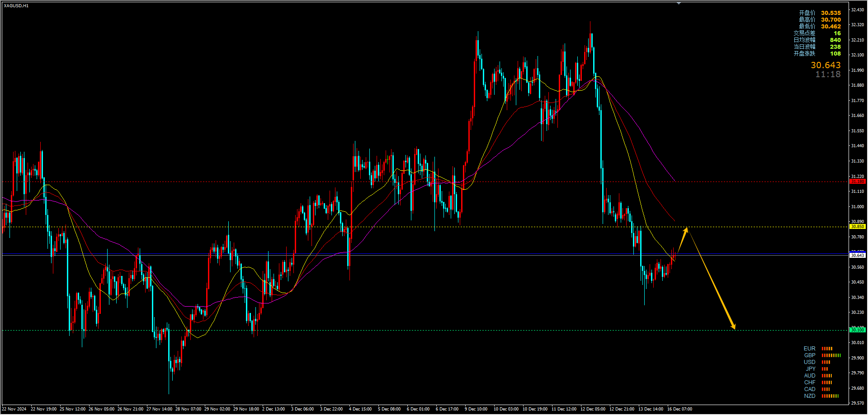The height and width of the screenshot is (415, 868).
Task: Click the 11:18 candle countdown timer
Action: (x=828, y=75)
